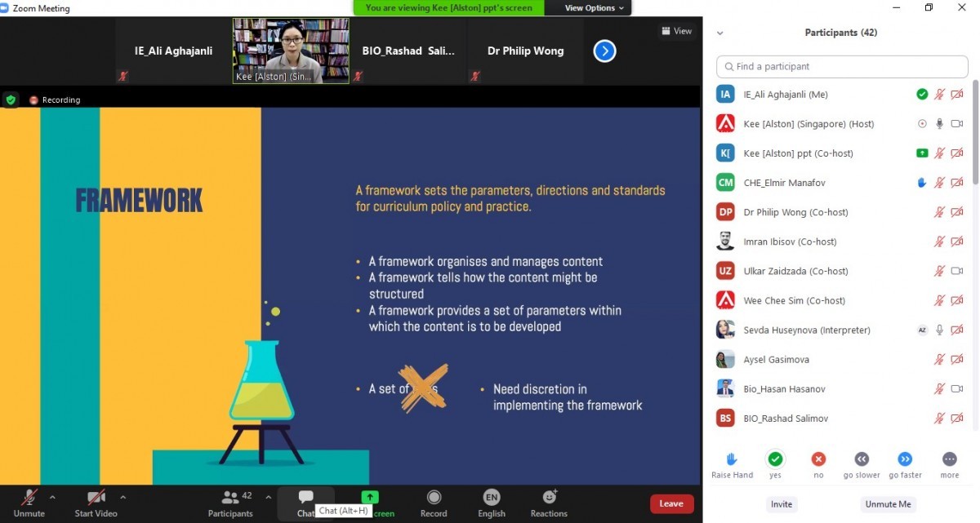Select the 'go faster' feedback icon
Screen dimensions: 980x523
point(905,459)
